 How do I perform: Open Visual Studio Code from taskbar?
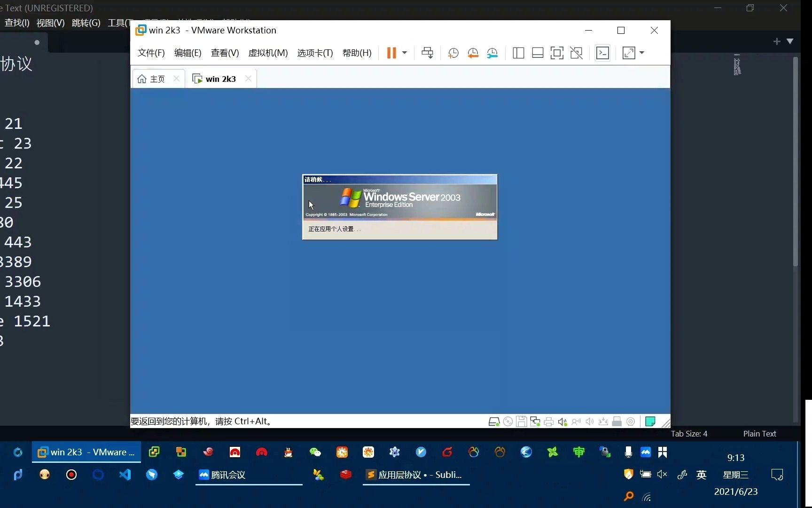tap(125, 475)
